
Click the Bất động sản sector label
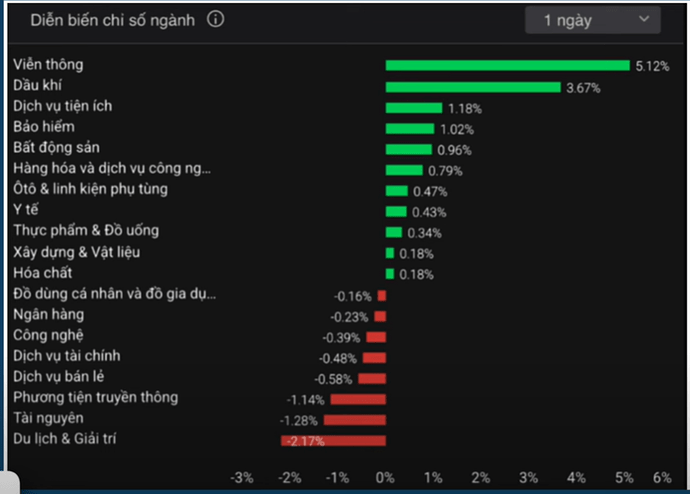pos(56,148)
